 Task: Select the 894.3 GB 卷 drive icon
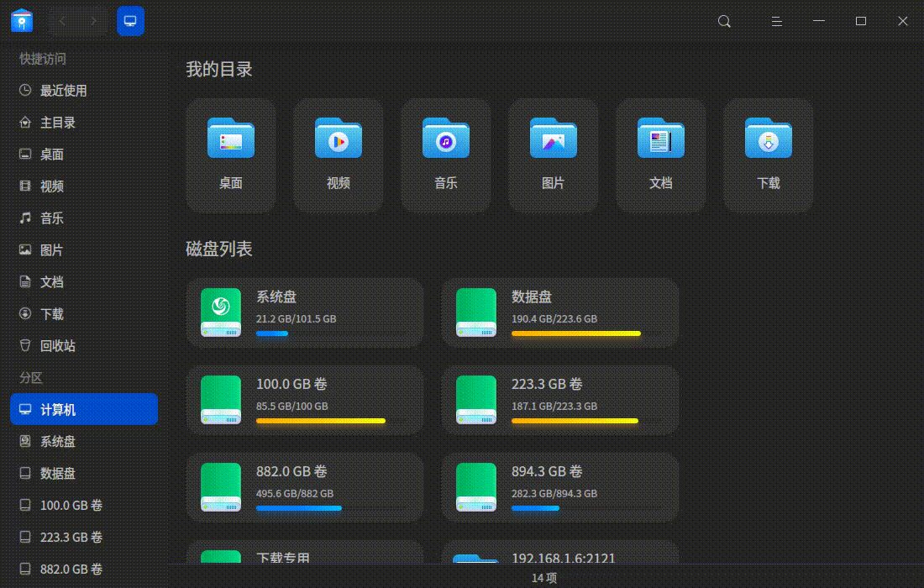[476, 486]
